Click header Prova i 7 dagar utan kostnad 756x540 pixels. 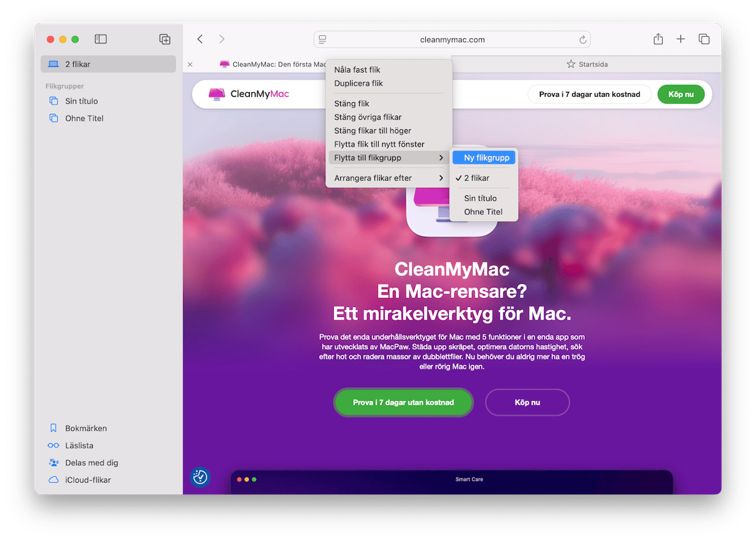point(589,94)
